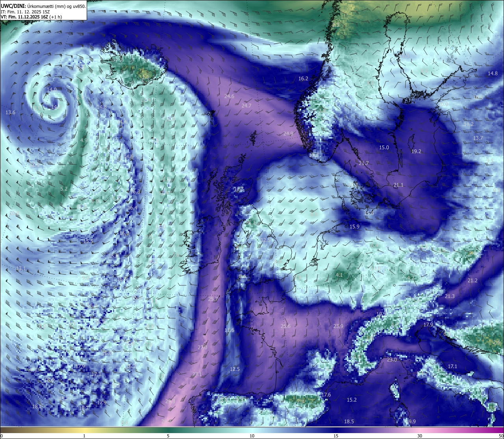Click the 14.0 value near the cyclone
This screenshot has width=504, height=439.
point(52,89)
